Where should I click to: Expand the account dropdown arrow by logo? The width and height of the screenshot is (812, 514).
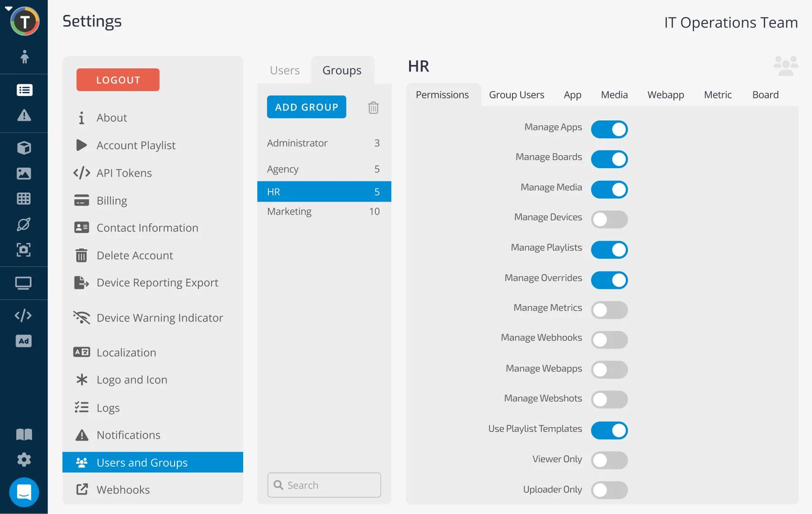[x=8, y=8]
